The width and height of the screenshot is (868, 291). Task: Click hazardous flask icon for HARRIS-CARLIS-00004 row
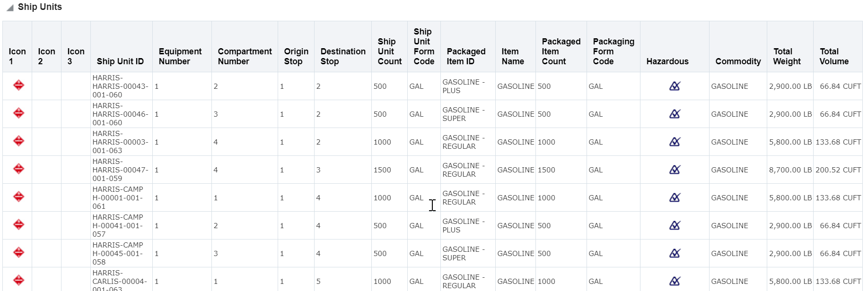point(675,281)
